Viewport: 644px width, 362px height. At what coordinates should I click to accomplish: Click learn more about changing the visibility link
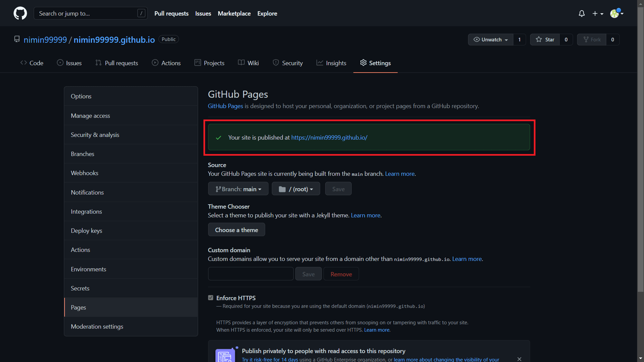[446, 359]
